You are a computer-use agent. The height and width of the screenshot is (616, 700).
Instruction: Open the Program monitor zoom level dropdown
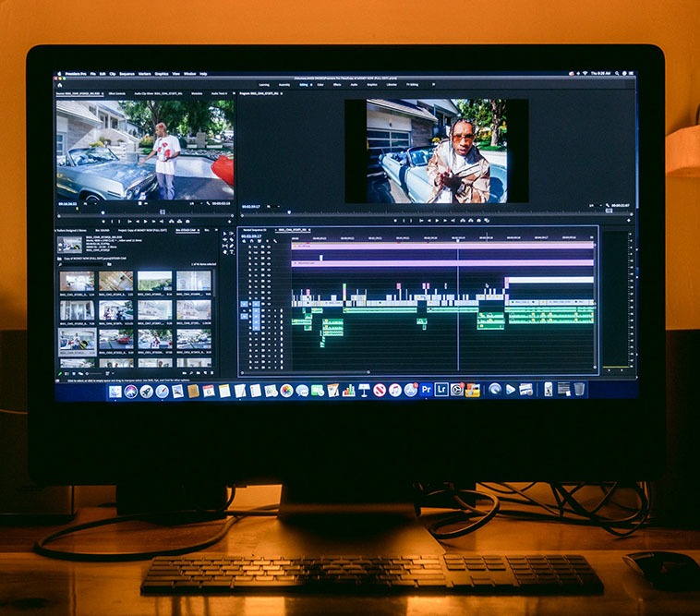tap(273, 207)
